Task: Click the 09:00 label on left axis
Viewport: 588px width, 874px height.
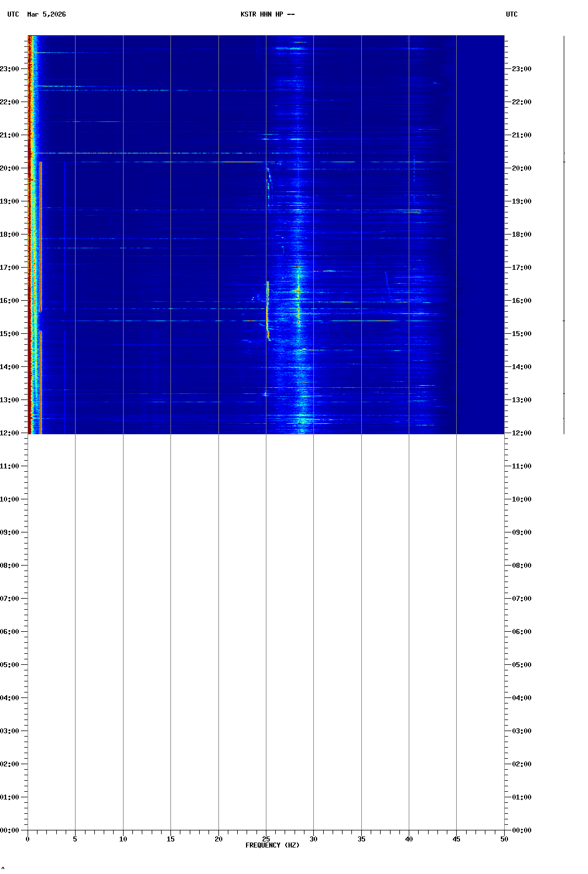Action: (x=9, y=532)
